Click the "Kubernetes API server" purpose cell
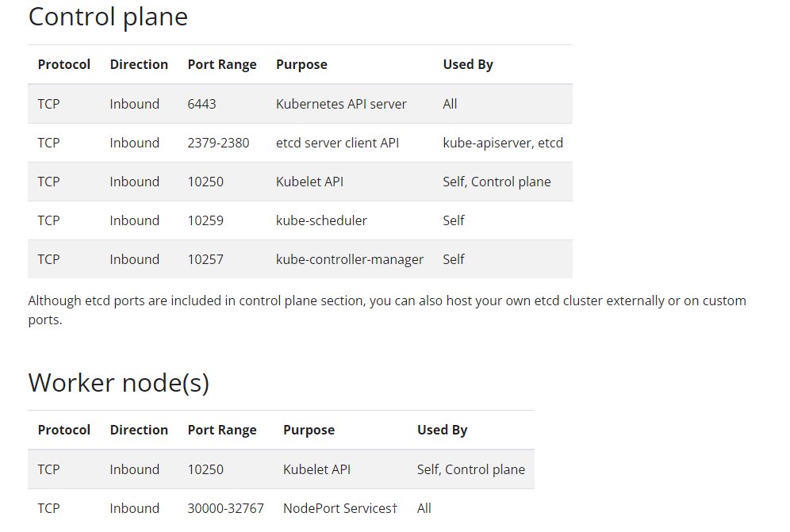 (x=341, y=104)
